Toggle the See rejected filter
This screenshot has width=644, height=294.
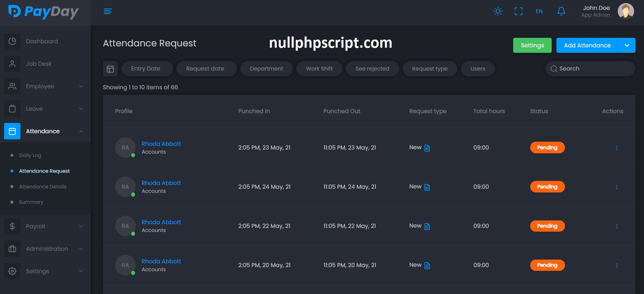pos(372,69)
